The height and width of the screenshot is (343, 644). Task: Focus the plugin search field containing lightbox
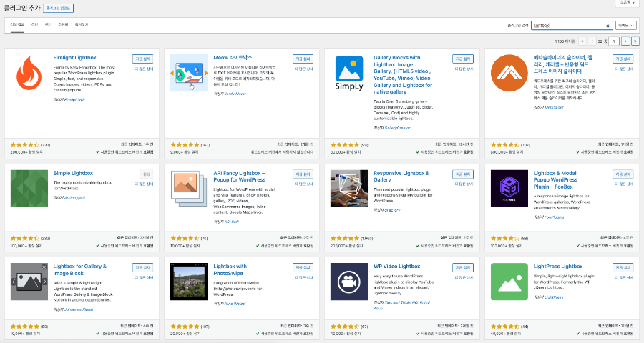572,26
